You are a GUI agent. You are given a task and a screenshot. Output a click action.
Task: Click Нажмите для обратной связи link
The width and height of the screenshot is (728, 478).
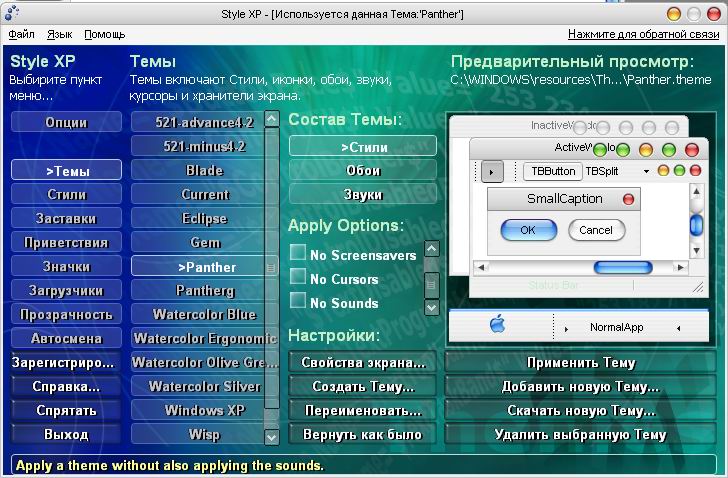click(x=643, y=34)
